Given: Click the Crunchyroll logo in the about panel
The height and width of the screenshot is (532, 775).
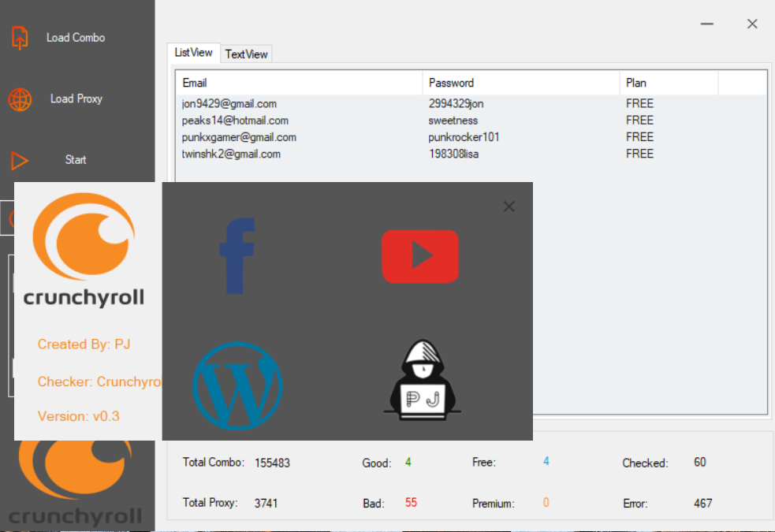Looking at the screenshot, I should (84, 250).
